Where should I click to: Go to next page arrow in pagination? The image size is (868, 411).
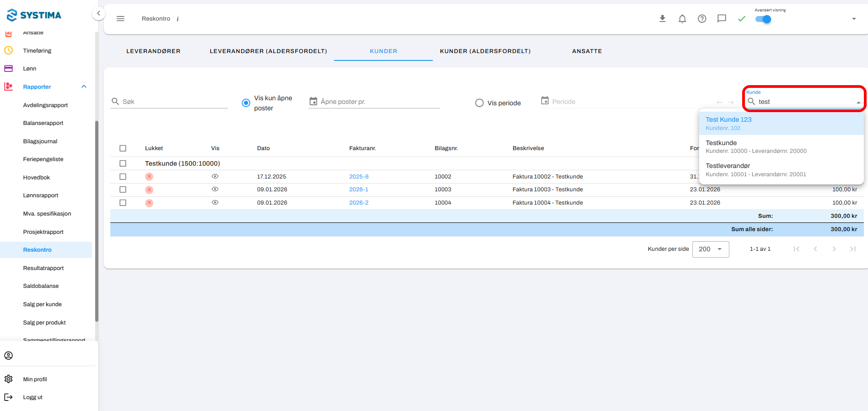tap(834, 249)
